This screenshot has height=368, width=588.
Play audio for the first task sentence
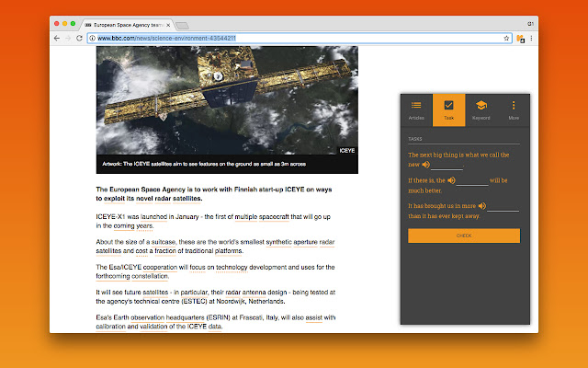[426, 165]
